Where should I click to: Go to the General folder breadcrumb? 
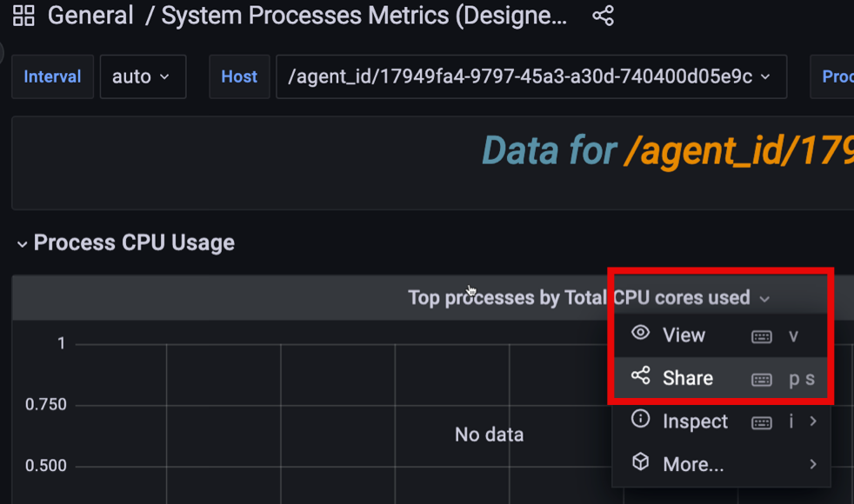(x=90, y=16)
